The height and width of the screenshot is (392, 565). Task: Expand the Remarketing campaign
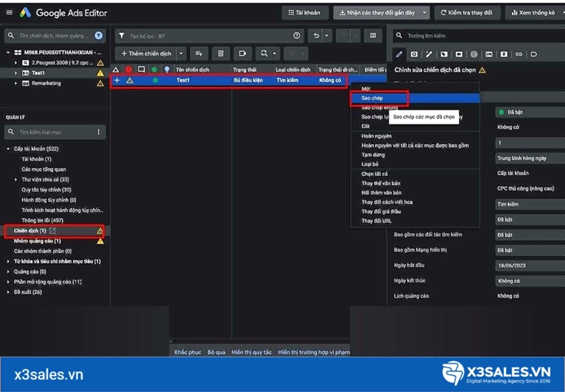coord(15,83)
